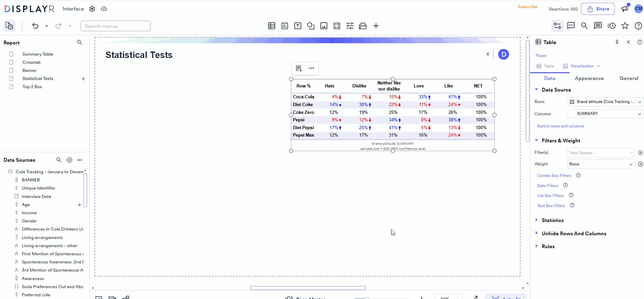Insert a table from the toolbar
Viewport: 644px width, 299px height.
click(271, 26)
